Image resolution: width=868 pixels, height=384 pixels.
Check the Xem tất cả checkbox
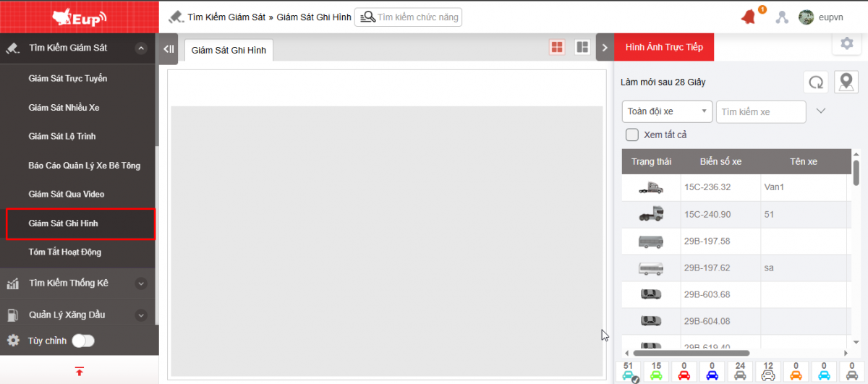(x=632, y=135)
